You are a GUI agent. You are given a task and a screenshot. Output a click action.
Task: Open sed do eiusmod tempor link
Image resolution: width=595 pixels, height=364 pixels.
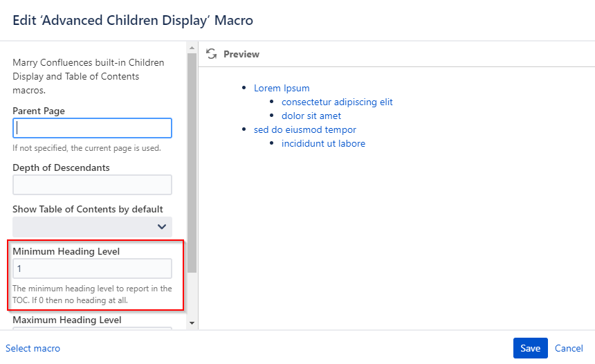304,130
